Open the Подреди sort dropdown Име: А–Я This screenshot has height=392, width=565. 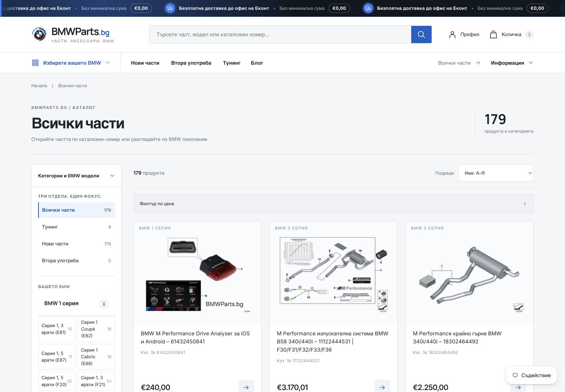(496, 173)
